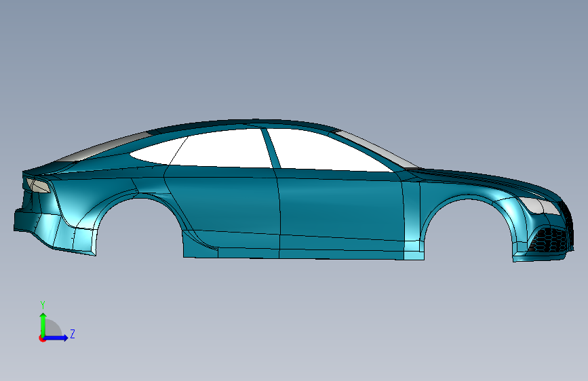Screen dimensions: 588x381
Task: Click the gray quadrant of the triad
Action: click(53, 328)
